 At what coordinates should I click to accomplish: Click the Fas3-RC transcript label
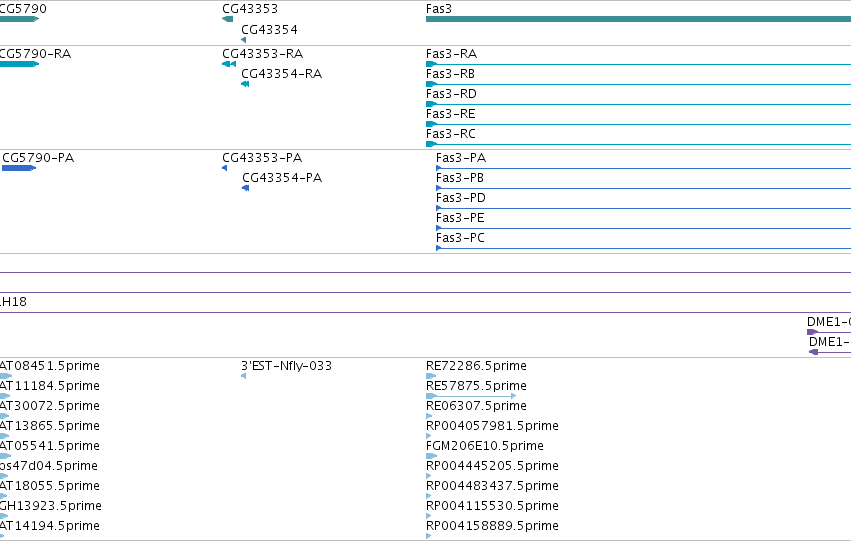(x=451, y=134)
